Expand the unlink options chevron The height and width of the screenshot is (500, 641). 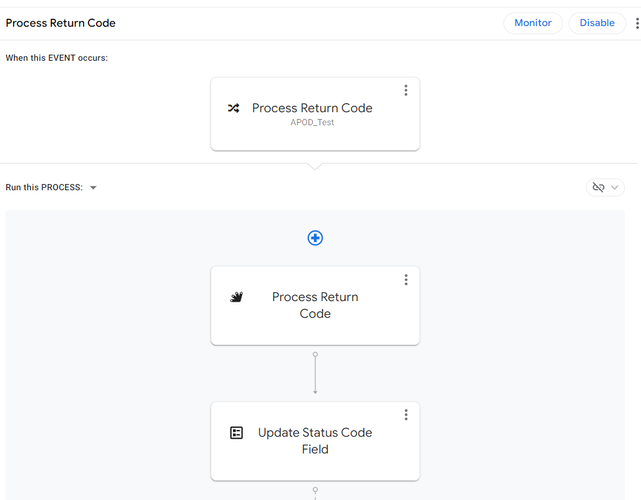tap(614, 187)
